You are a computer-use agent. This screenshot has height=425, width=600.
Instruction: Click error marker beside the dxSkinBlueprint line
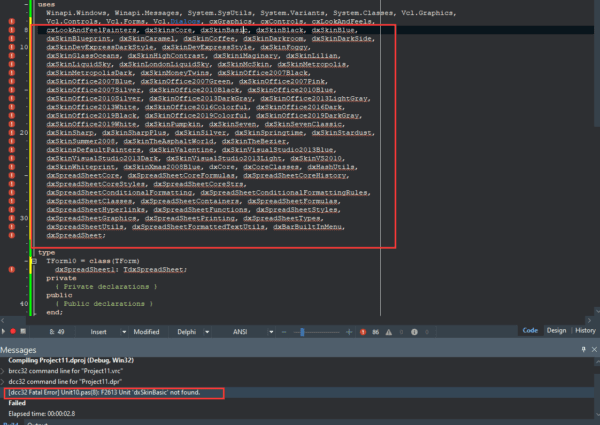(12, 38)
